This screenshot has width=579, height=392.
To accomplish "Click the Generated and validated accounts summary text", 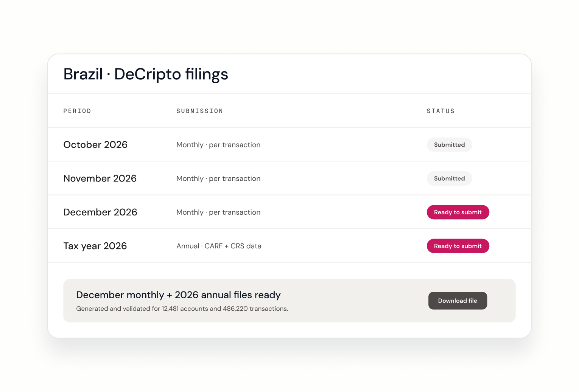I will click(x=182, y=309).
